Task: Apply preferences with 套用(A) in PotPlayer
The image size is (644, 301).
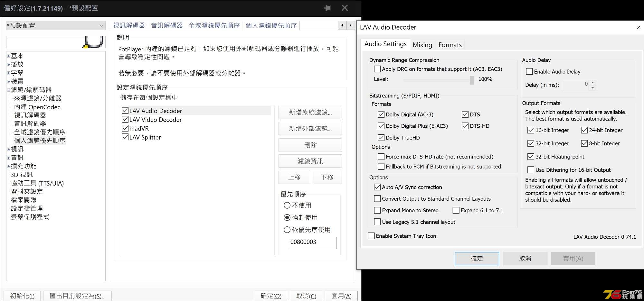Action: (341, 296)
